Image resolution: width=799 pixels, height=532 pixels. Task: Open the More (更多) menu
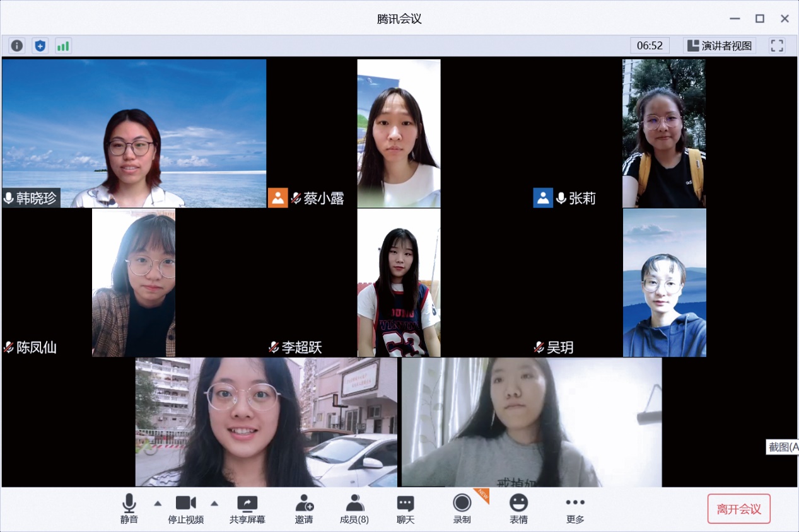(x=575, y=509)
